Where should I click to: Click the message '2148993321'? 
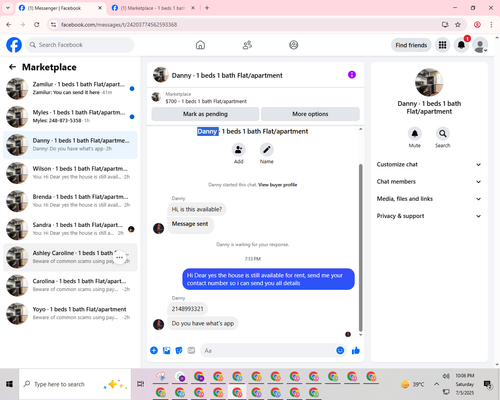coord(187,309)
